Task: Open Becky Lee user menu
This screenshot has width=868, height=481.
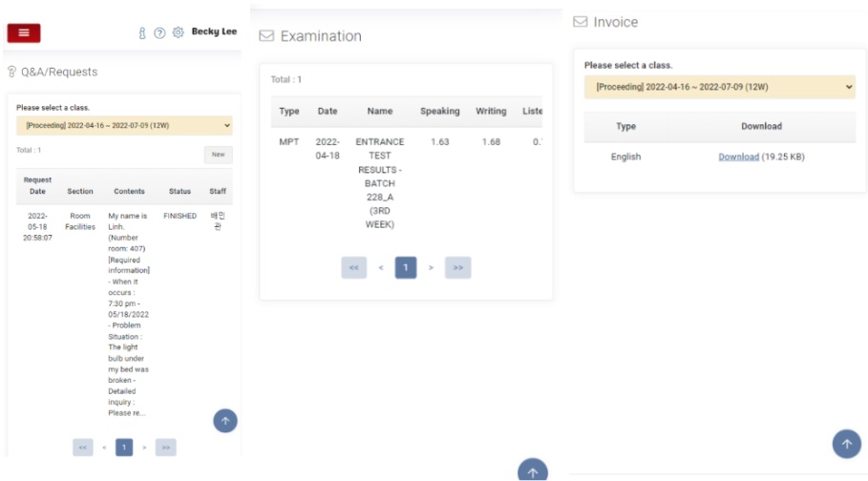Action: tap(214, 31)
